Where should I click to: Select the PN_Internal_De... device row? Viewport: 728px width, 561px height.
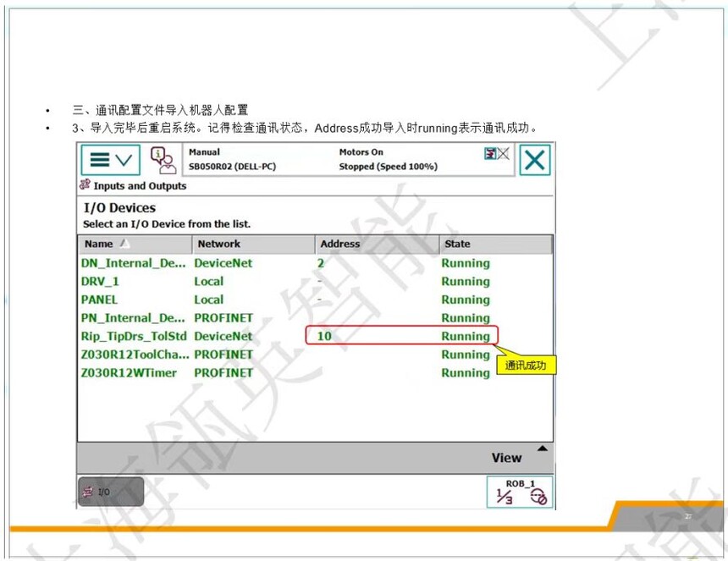pos(315,318)
